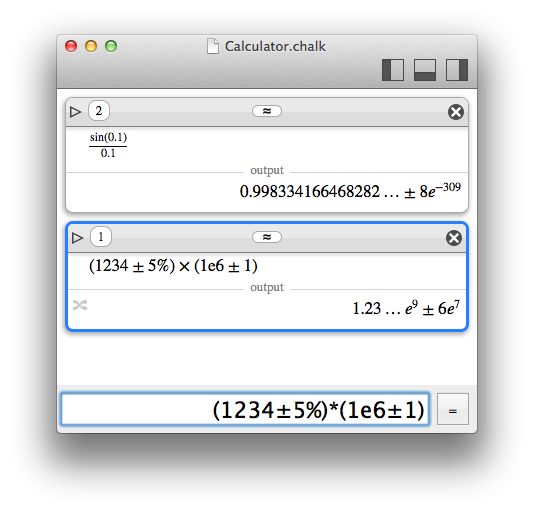
Task: Click the shuffle arrows icon in output 1
Action: 80,305
